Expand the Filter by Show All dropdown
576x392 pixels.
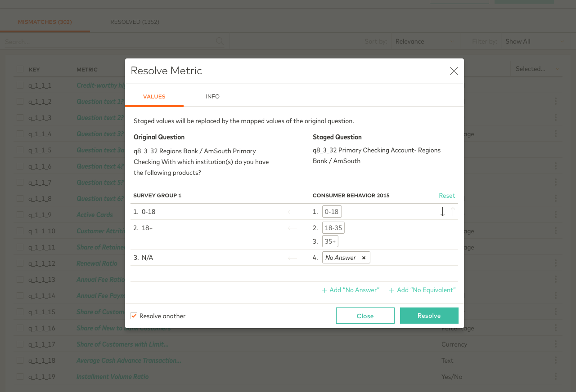[x=534, y=41]
